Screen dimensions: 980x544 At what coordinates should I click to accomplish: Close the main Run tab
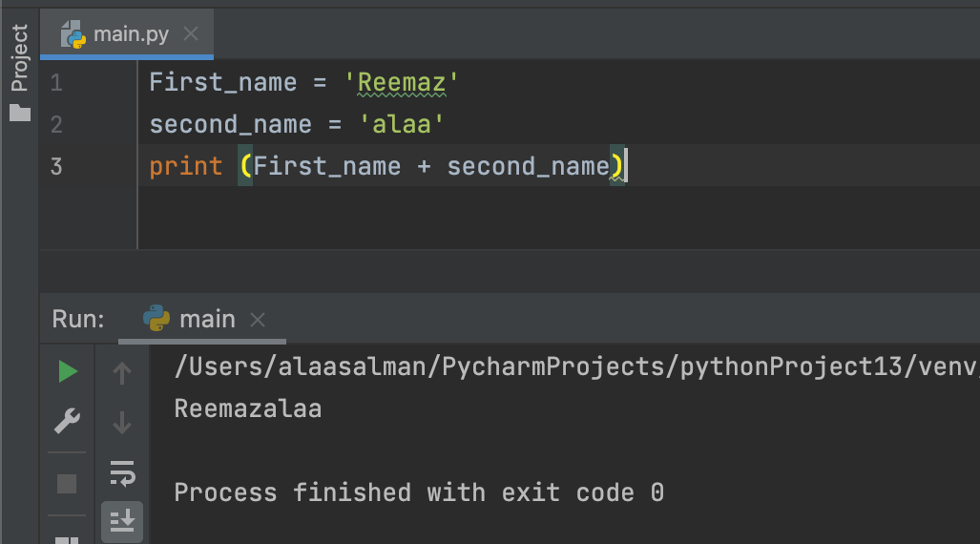258,320
